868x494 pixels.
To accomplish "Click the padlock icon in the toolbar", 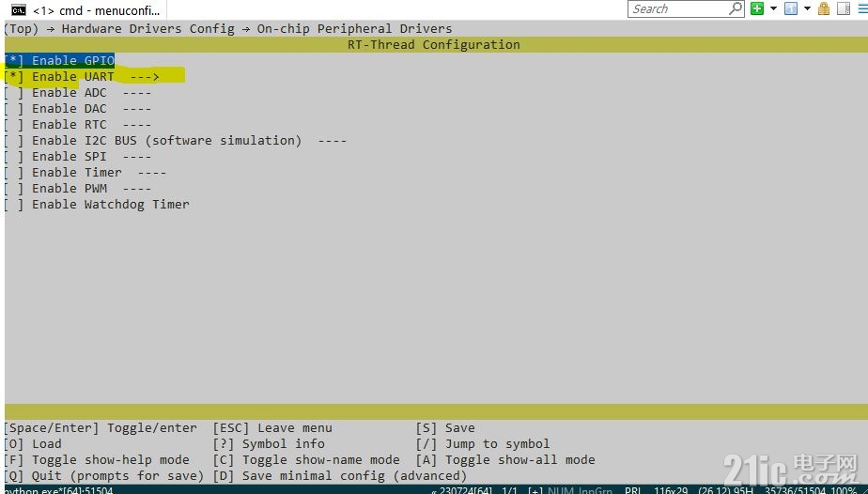I will coord(824,8).
